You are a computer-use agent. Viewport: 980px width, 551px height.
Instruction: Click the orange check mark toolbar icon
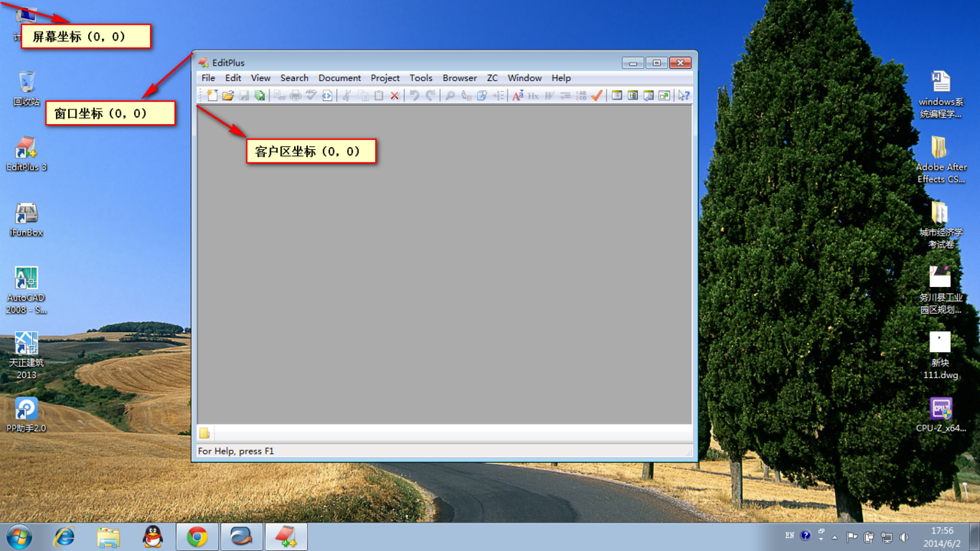596,96
